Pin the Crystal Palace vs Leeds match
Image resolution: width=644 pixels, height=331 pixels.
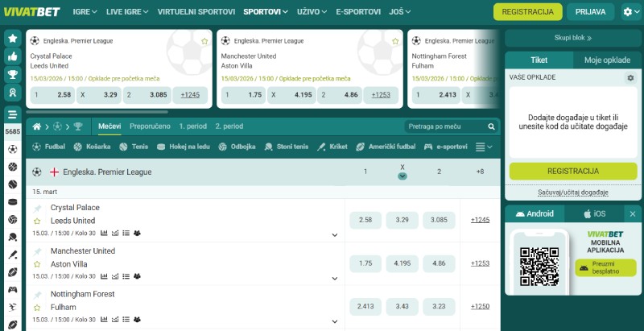(x=37, y=208)
